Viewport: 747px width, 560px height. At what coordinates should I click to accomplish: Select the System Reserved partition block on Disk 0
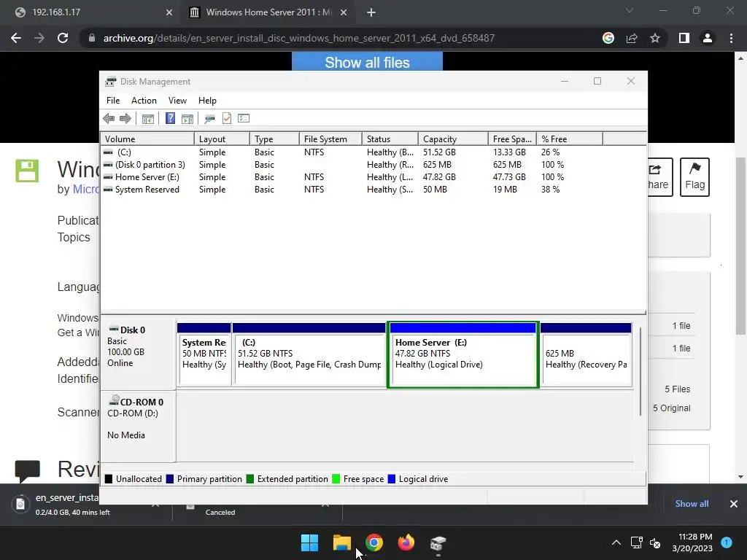(x=204, y=355)
